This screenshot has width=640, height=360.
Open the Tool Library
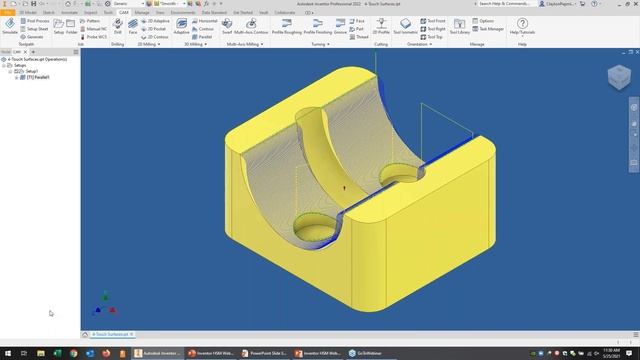tap(460, 27)
